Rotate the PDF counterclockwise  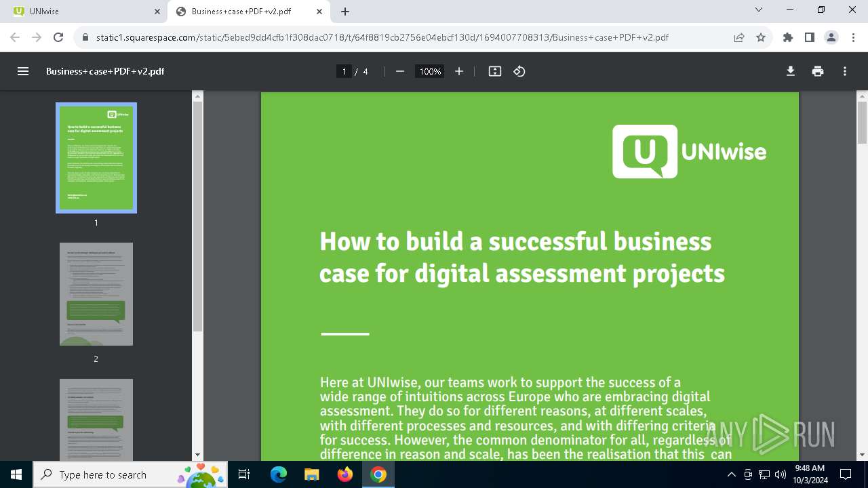click(x=519, y=71)
